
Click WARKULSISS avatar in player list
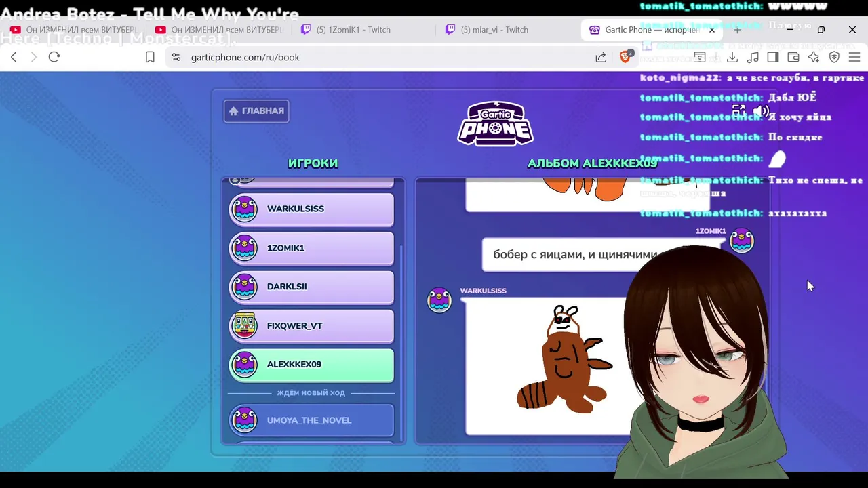tap(244, 209)
